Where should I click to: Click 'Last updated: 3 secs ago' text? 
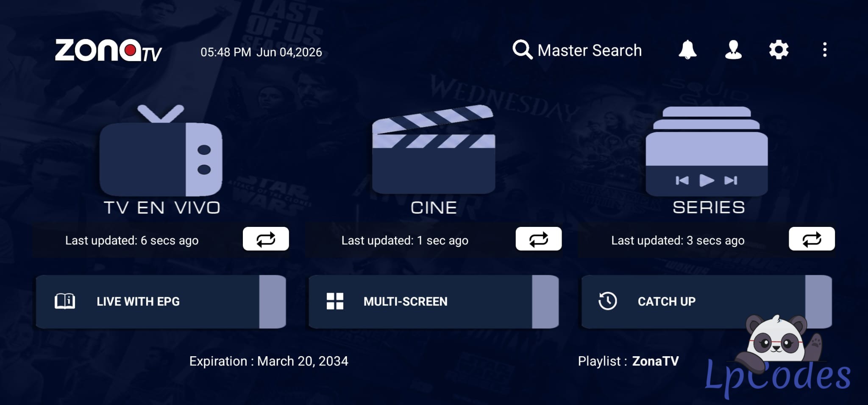pos(678,240)
